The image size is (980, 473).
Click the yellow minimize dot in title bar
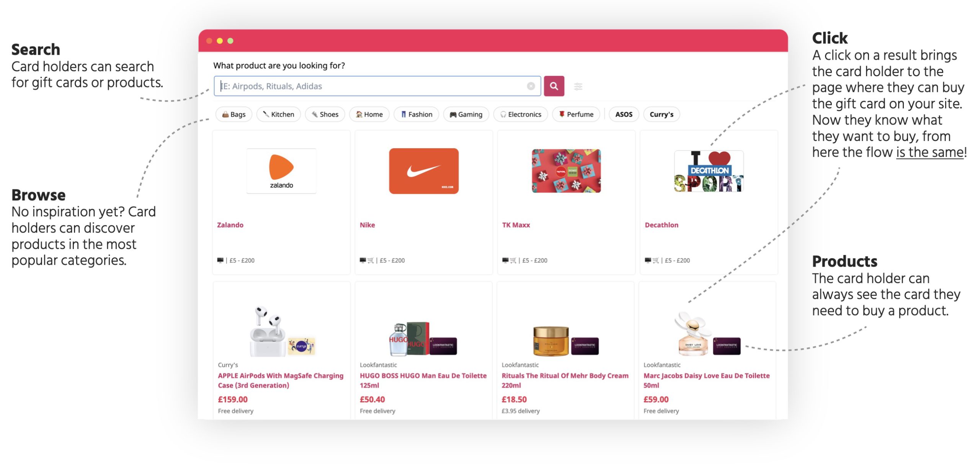click(x=220, y=41)
